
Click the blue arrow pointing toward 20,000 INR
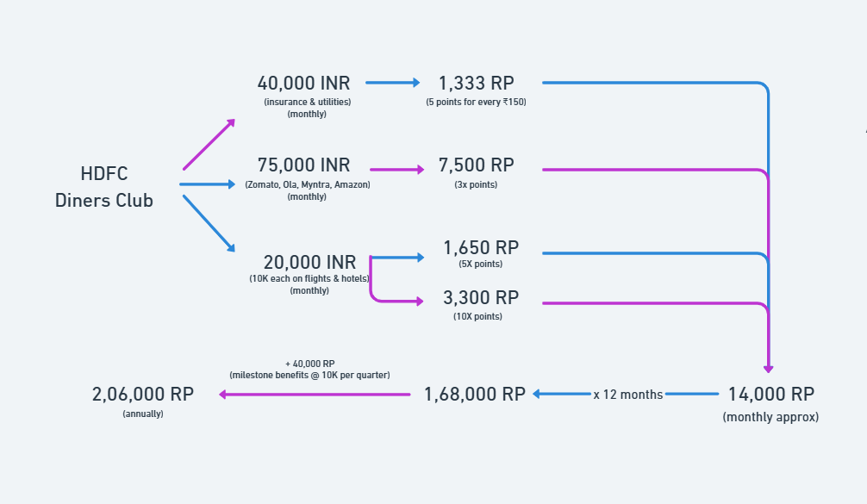coord(209,224)
